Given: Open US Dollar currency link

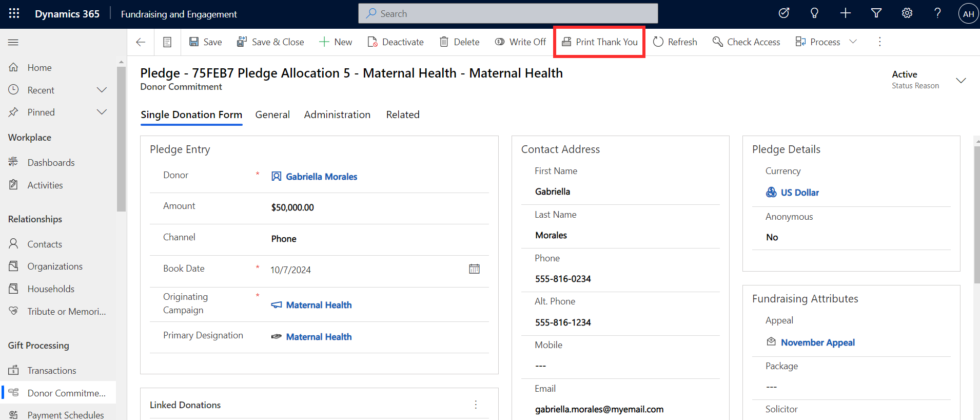Looking at the screenshot, I should (x=799, y=193).
